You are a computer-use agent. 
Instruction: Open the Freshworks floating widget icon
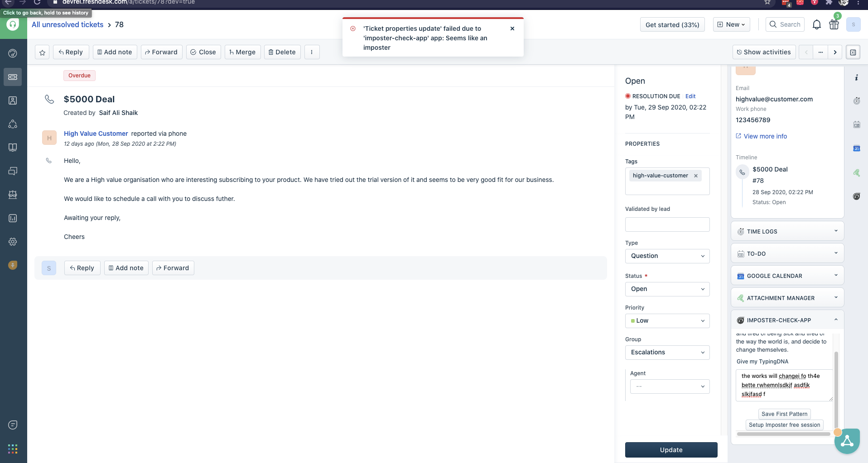(x=847, y=441)
